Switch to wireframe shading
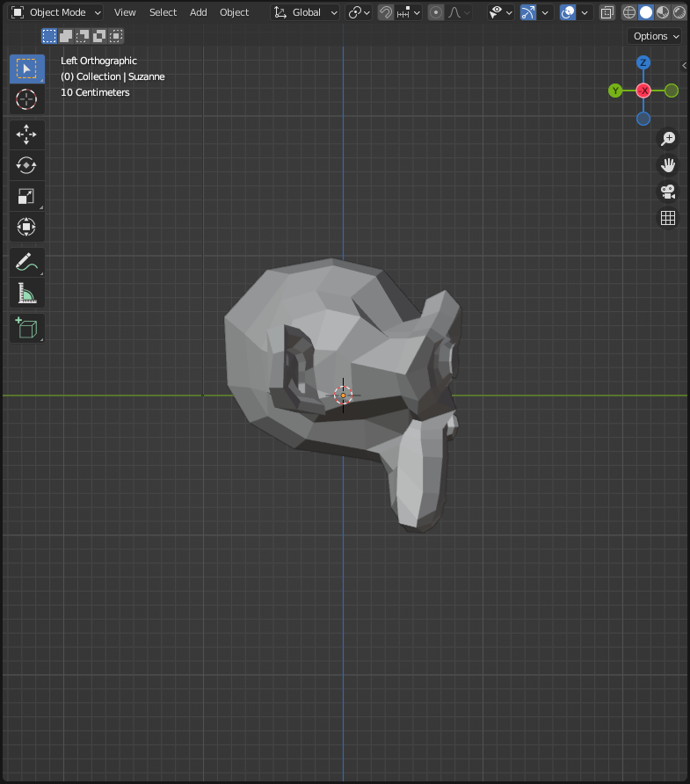This screenshot has height=784, width=690. 629,12
